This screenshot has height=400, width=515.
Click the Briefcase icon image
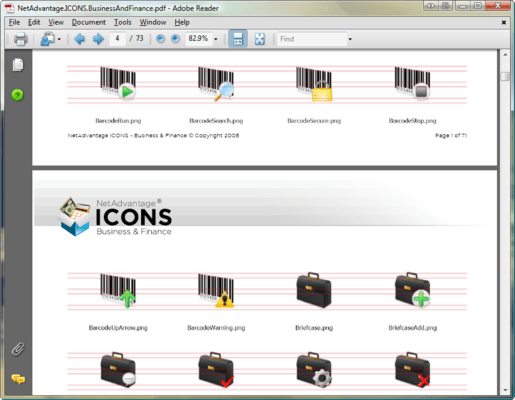tap(314, 290)
